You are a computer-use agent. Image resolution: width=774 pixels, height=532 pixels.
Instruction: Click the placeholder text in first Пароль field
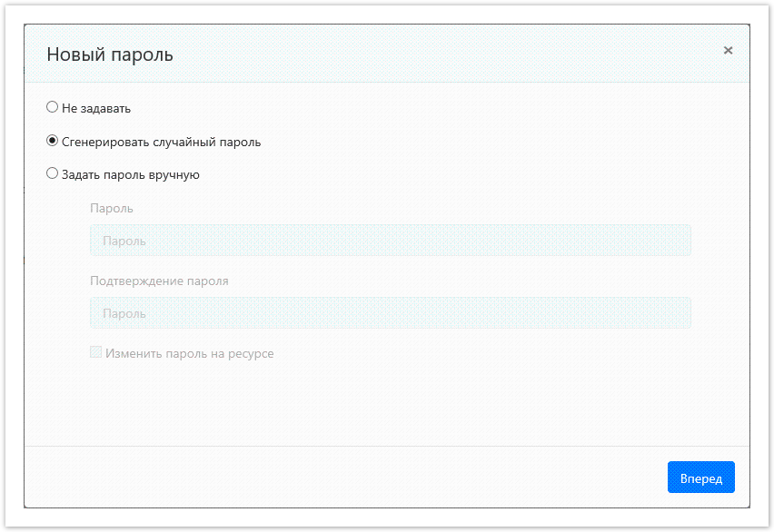[124, 241]
